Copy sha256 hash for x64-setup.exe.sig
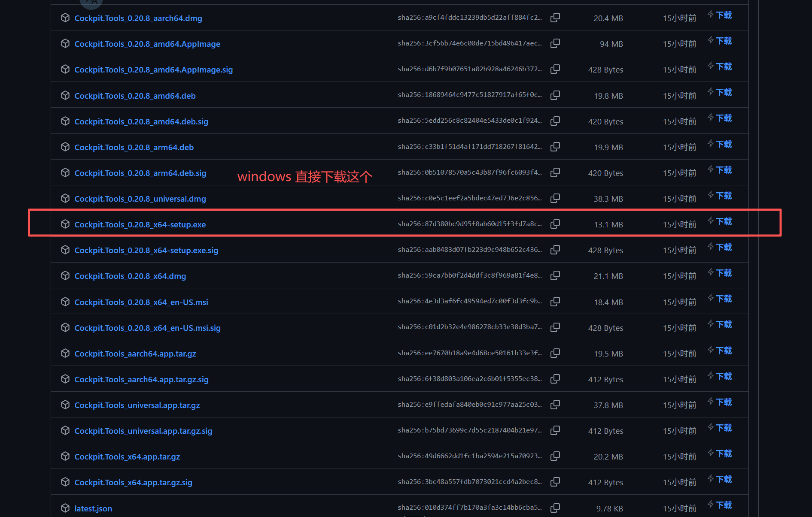 (x=555, y=250)
